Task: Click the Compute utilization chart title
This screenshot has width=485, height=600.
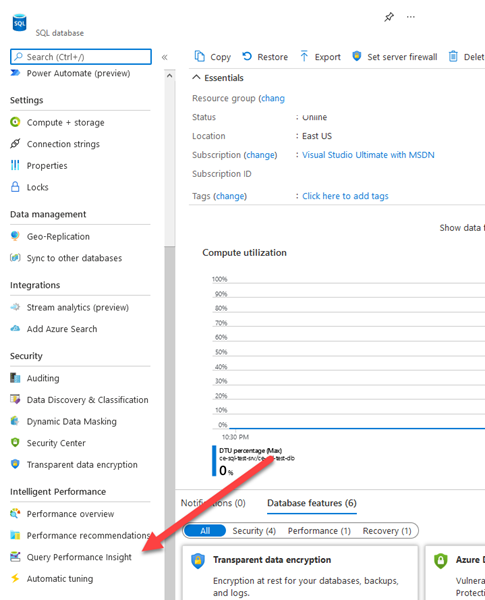Action: [x=244, y=253]
